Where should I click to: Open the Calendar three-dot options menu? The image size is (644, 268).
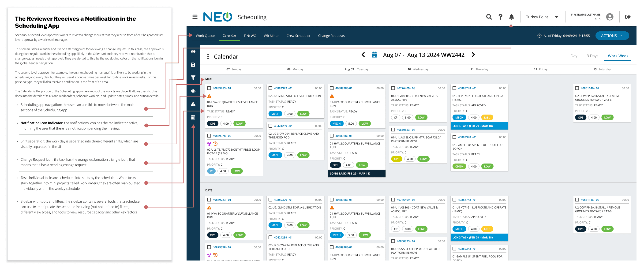(208, 56)
